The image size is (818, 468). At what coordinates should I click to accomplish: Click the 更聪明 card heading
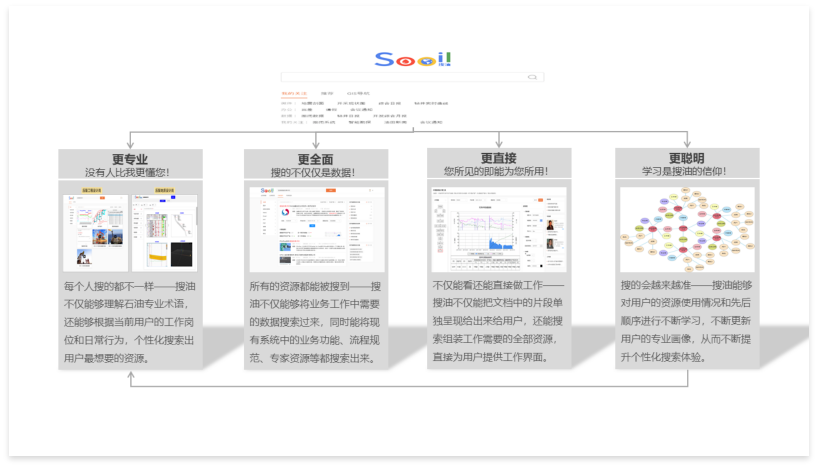tap(687, 158)
